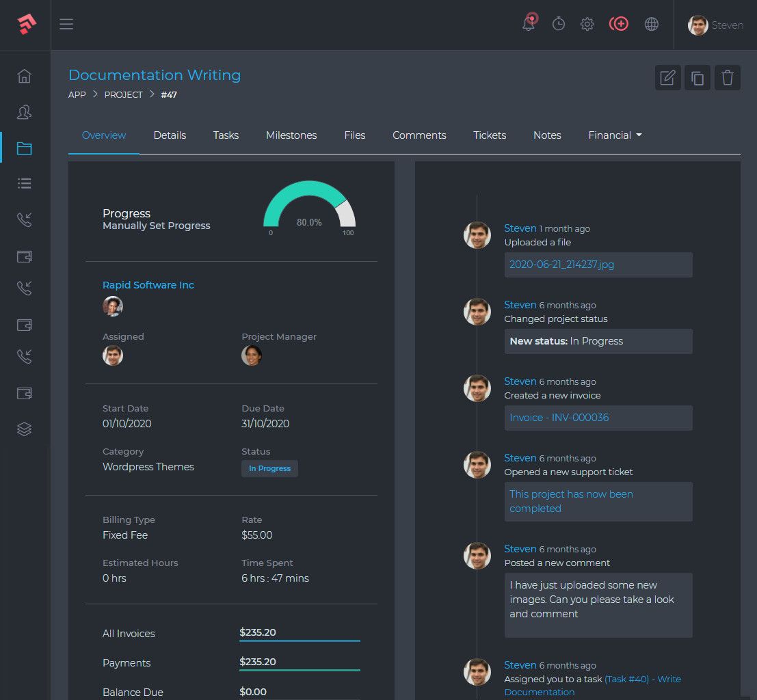Collapse the sidebar with the hamburger icon
Viewport: 757px width, 700px height.
(66, 24)
